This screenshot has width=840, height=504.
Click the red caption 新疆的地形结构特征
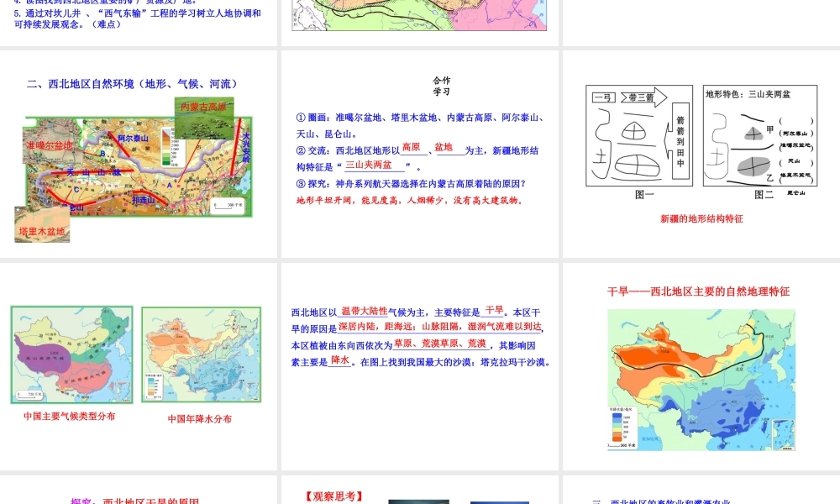point(701,218)
